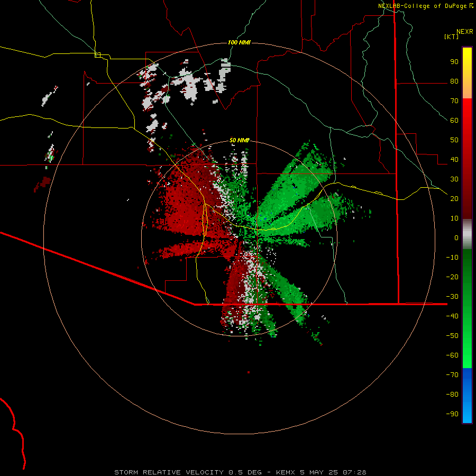Click the -80 value on velocity scale
The image size is (476, 476).
click(x=452, y=395)
